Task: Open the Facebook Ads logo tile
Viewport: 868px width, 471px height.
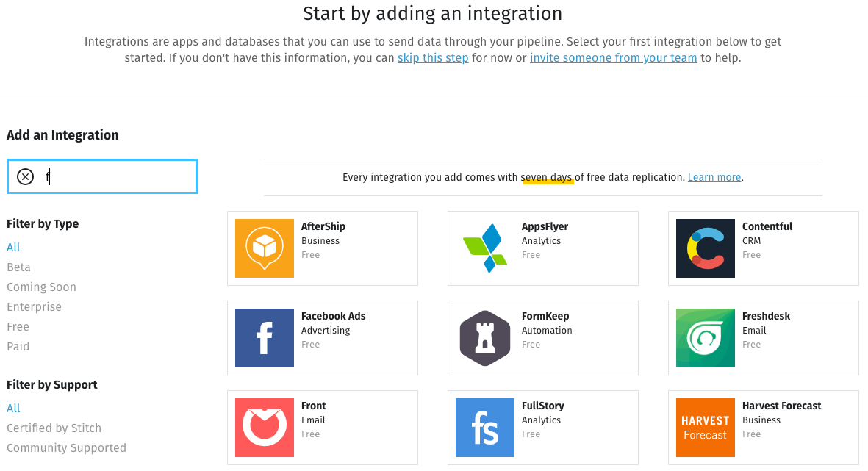Action: (264, 337)
